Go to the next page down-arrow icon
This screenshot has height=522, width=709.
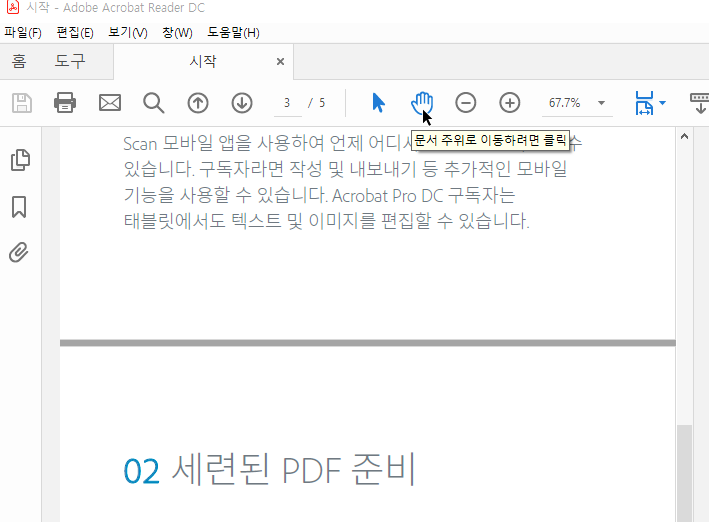pyautogui.click(x=242, y=103)
